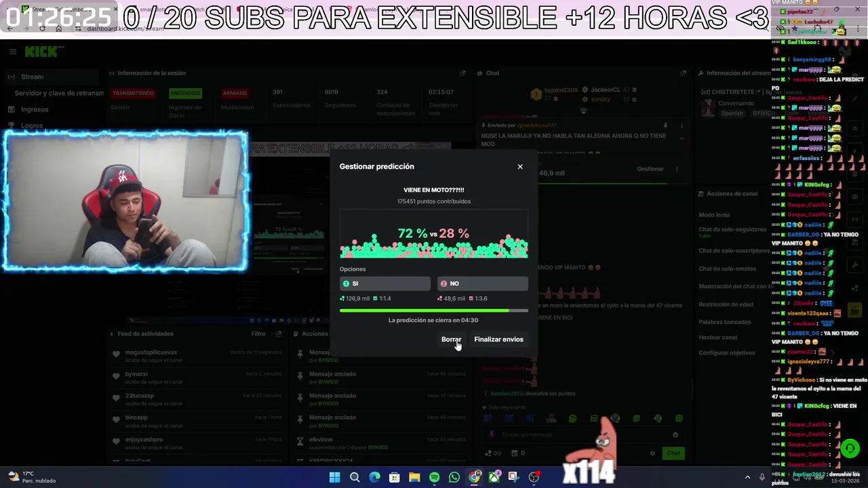Open the emote picker in chat input
Image resolution: width=868 pixels, height=488 pixels.
click(675, 434)
